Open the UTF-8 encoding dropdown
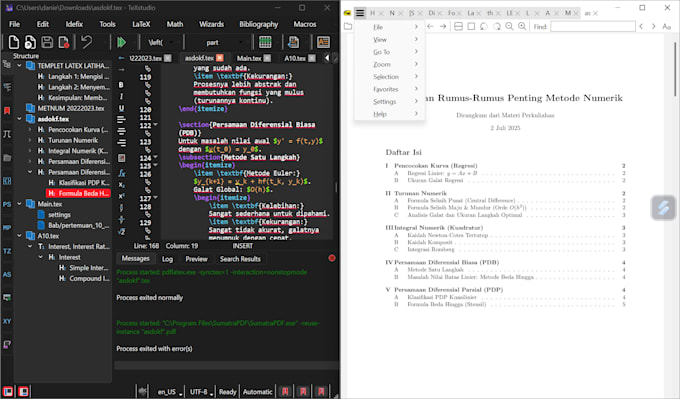 pyautogui.click(x=201, y=392)
